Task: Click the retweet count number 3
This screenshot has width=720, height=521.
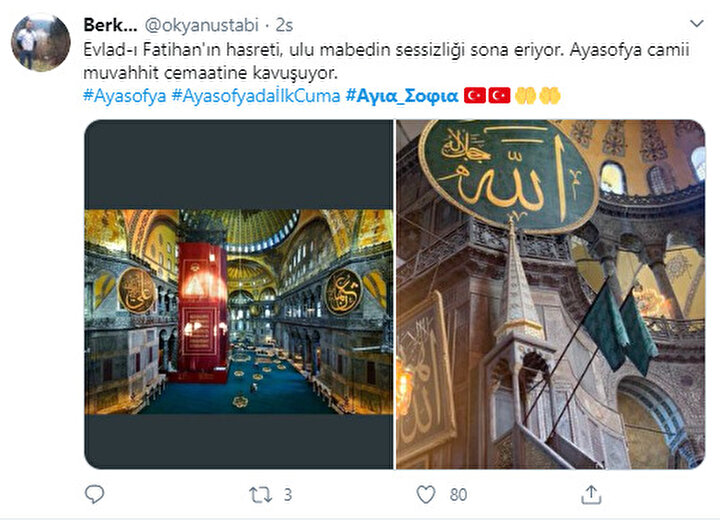Action: 287,495
